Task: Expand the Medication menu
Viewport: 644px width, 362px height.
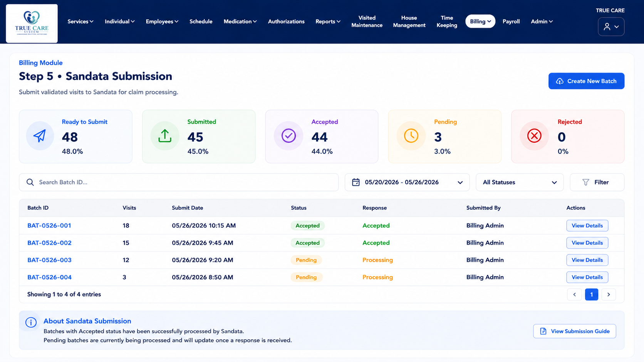Action: coord(240,22)
